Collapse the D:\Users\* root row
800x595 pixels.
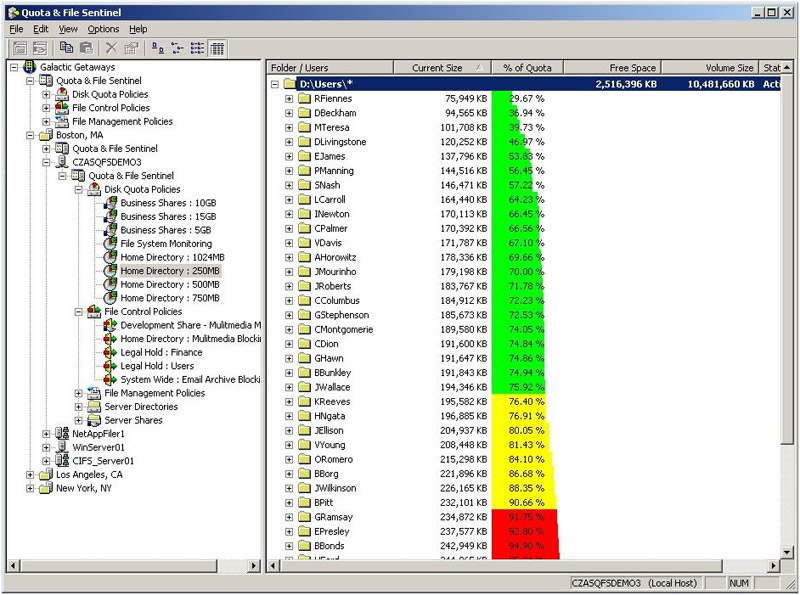(274, 84)
